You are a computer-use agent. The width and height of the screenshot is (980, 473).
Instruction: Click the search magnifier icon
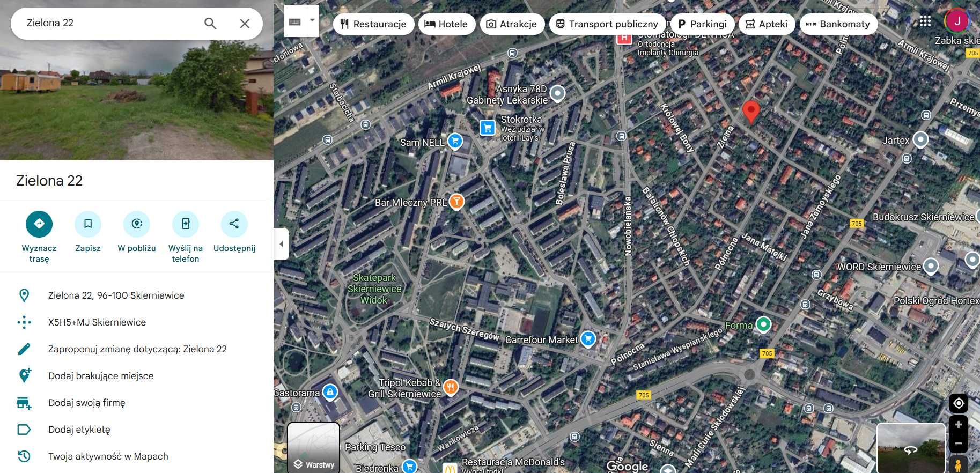(210, 23)
